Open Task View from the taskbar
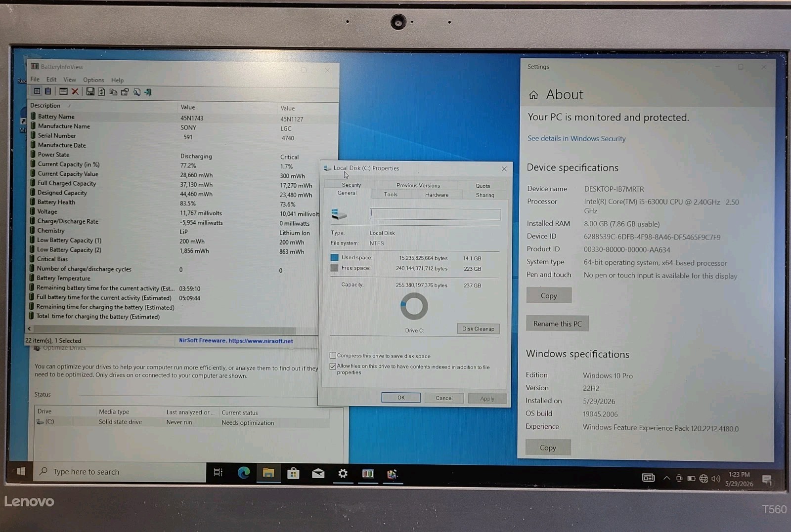 (218, 473)
